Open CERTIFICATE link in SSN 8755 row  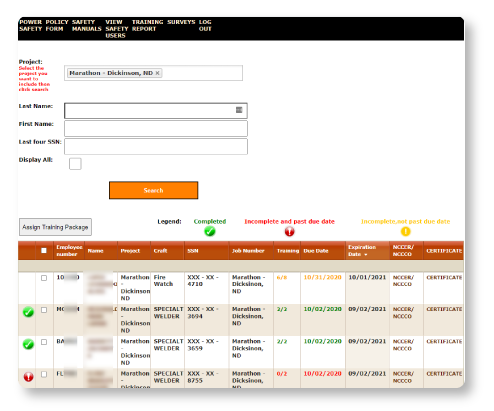tap(444, 374)
